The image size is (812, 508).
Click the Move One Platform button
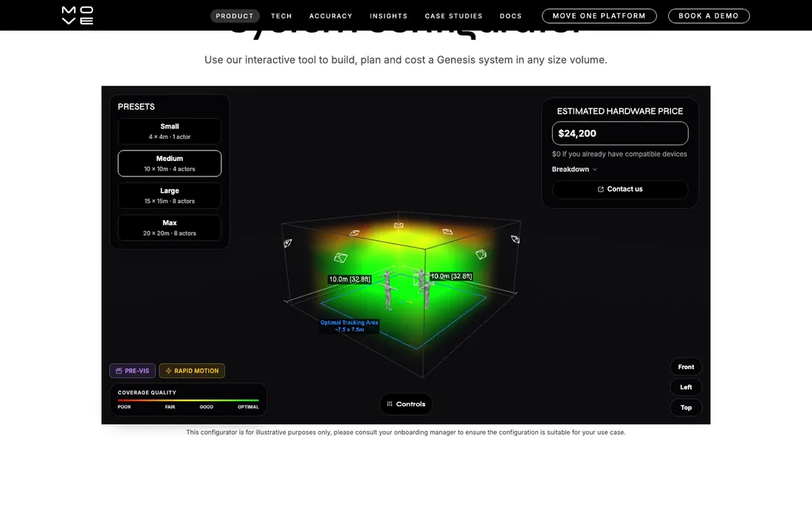tap(599, 16)
